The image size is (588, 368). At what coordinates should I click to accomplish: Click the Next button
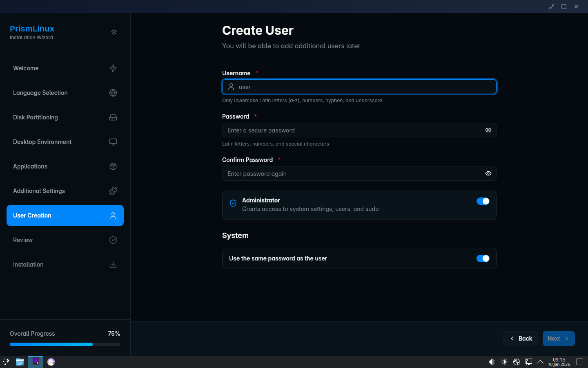point(558,339)
